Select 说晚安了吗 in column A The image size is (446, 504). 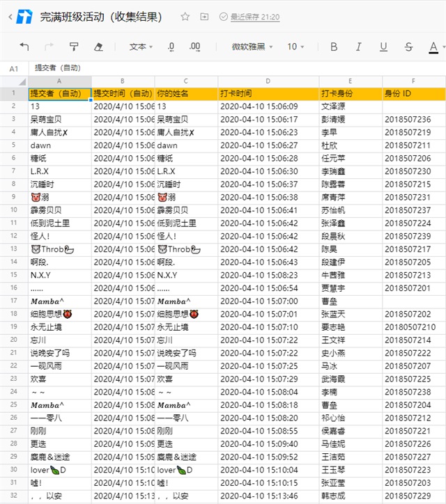[x=59, y=353]
